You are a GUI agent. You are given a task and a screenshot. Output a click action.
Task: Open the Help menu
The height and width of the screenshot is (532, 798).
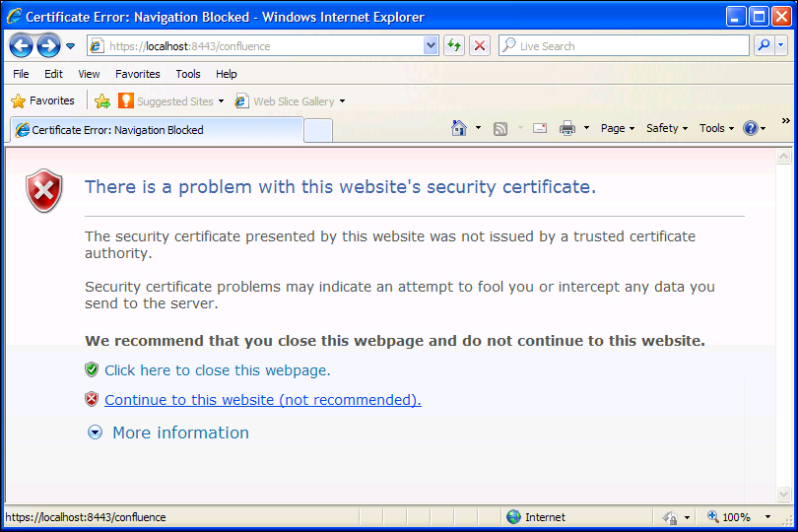click(226, 74)
